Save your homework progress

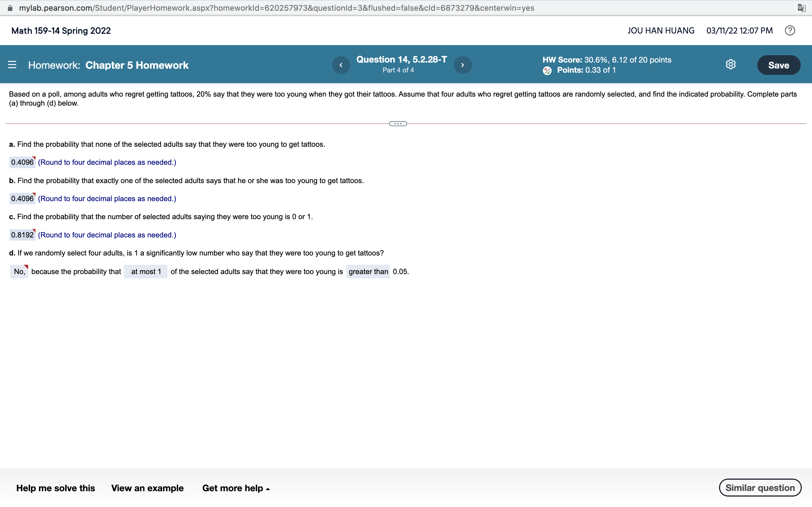tap(778, 65)
